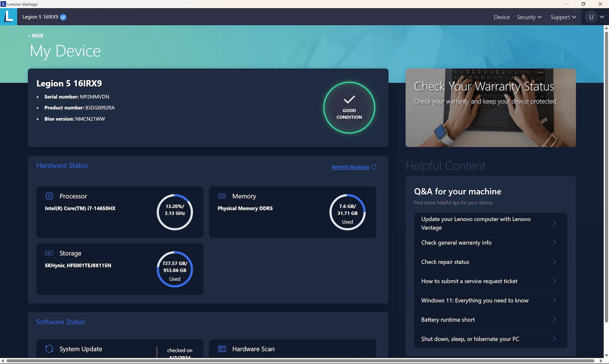609x364 pixels.
Task: Click the System Update label
Action: pyautogui.click(x=81, y=349)
